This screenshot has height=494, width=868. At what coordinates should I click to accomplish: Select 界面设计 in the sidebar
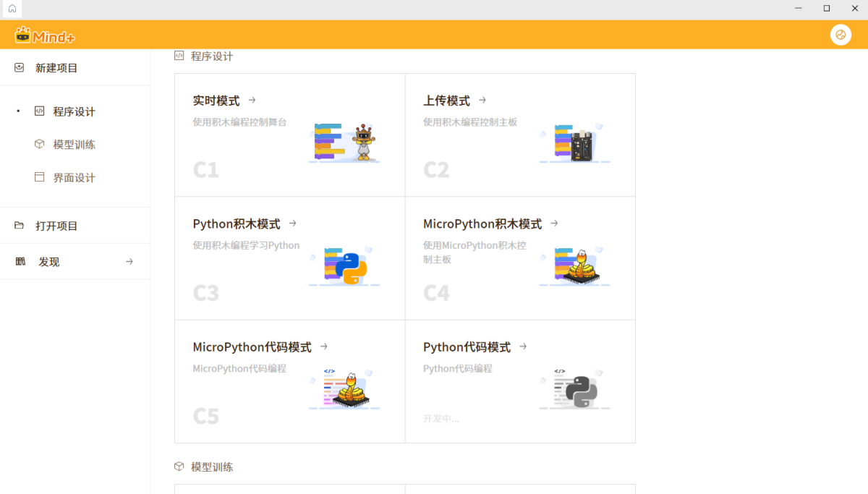pos(75,178)
